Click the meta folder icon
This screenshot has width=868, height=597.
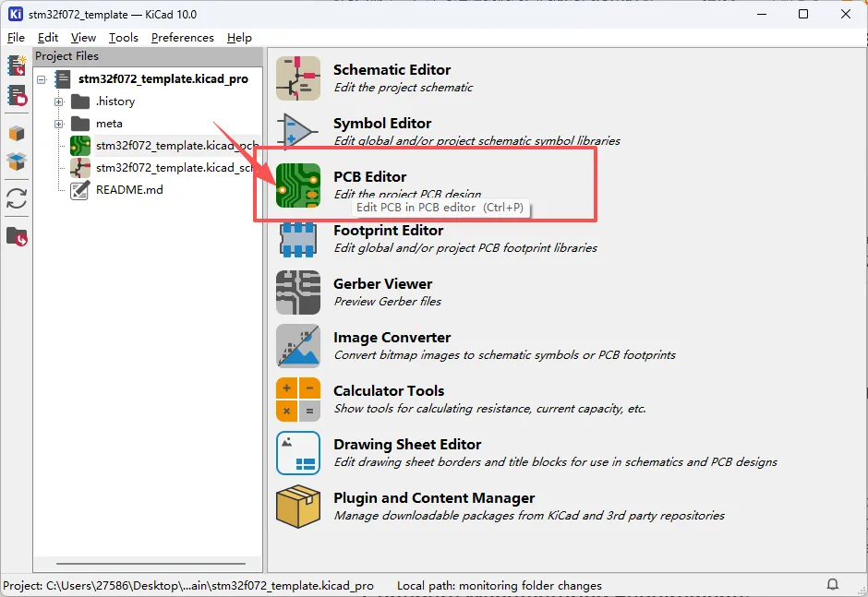tap(80, 124)
